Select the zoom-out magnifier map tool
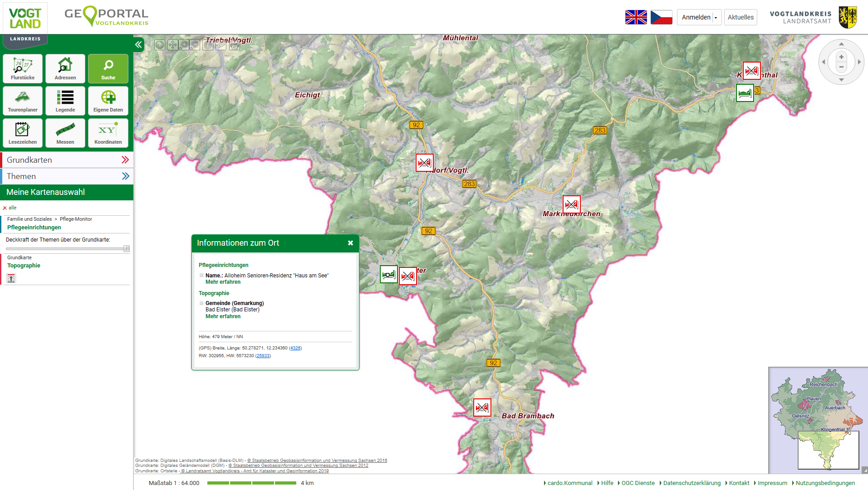Screen dimensions: 868x490 (195, 44)
